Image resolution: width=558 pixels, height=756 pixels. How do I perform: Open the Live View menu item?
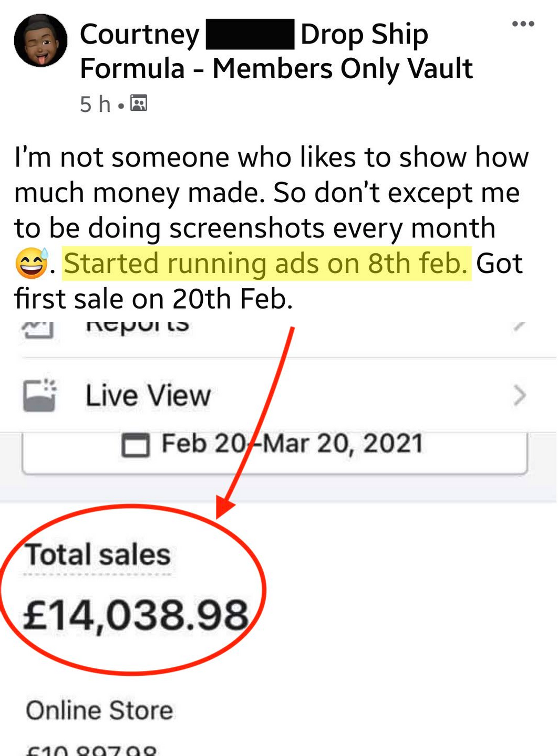click(x=278, y=395)
